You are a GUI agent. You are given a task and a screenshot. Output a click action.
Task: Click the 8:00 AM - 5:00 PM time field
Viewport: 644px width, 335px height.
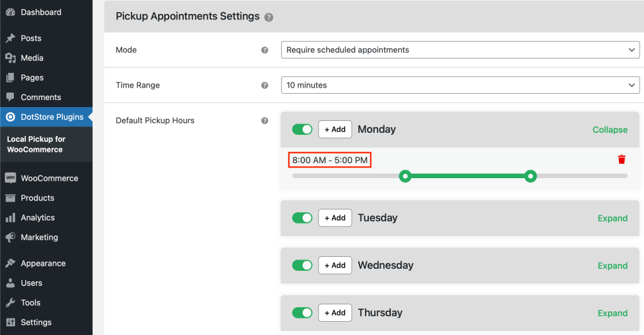click(x=330, y=161)
